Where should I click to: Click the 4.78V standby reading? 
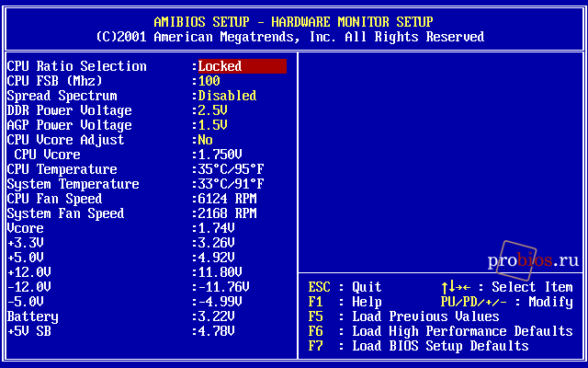(x=217, y=331)
